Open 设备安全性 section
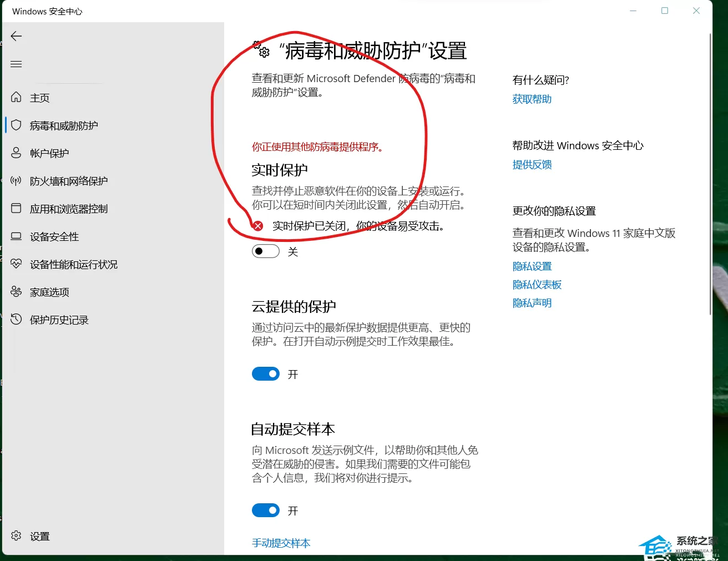Image resolution: width=728 pixels, height=561 pixels. pos(54,236)
